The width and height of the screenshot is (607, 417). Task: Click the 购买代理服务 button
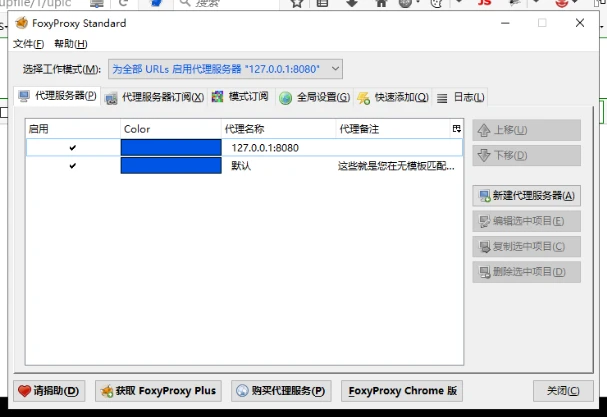click(282, 390)
